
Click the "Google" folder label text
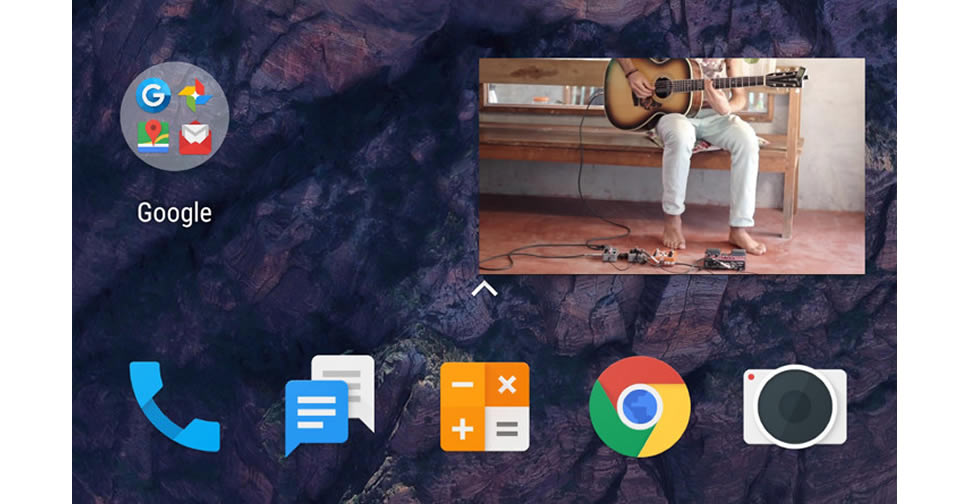[x=174, y=213]
